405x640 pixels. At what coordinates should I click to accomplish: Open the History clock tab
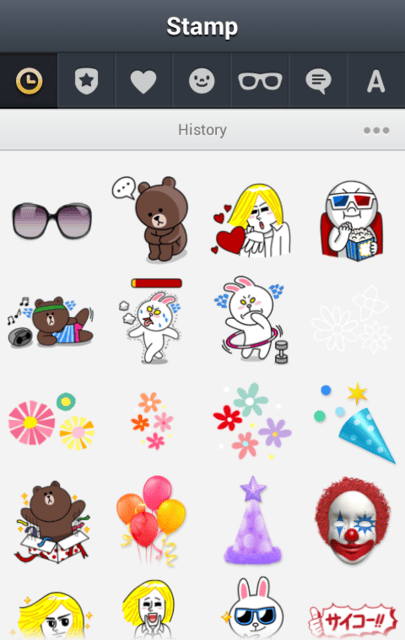(x=29, y=81)
